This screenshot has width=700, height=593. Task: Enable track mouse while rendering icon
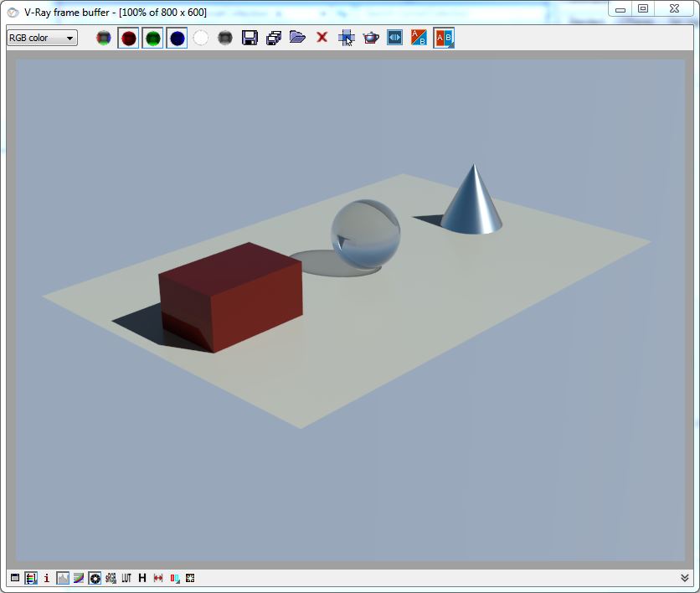347,38
